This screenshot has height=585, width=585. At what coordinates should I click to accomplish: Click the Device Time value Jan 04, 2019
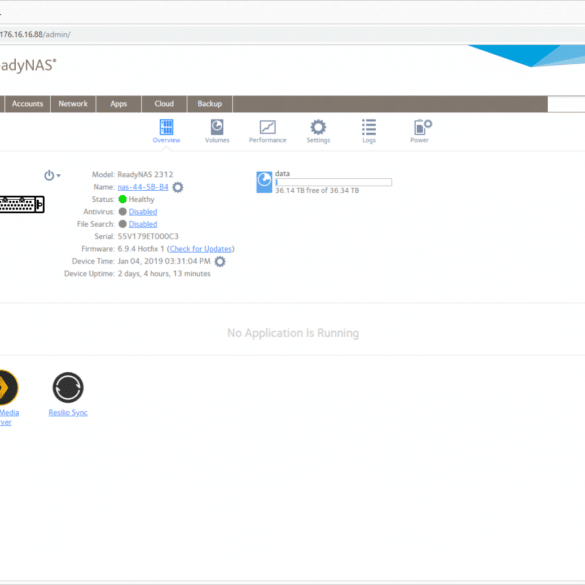(164, 261)
